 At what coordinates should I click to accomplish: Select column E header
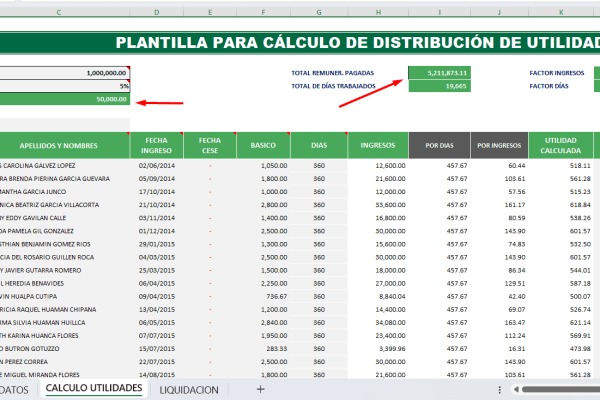point(210,12)
